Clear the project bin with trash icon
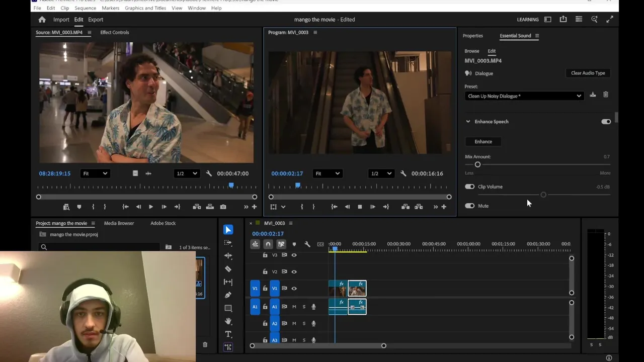This screenshot has height=362, width=644. 205,344
